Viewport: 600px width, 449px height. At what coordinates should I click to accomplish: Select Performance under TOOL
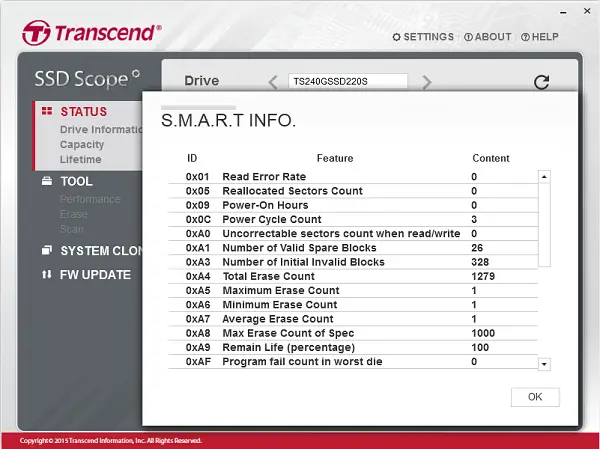[x=90, y=199]
